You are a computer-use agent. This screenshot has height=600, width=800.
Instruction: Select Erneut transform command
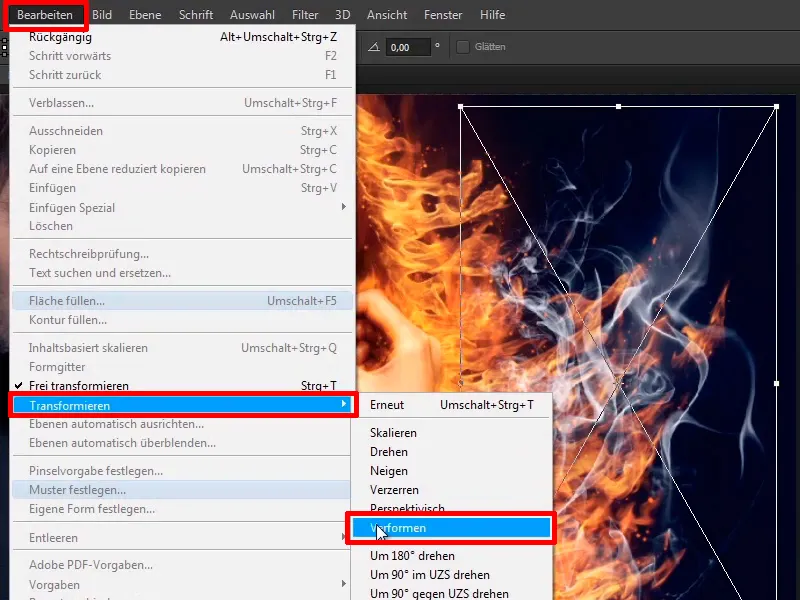[x=451, y=405]
